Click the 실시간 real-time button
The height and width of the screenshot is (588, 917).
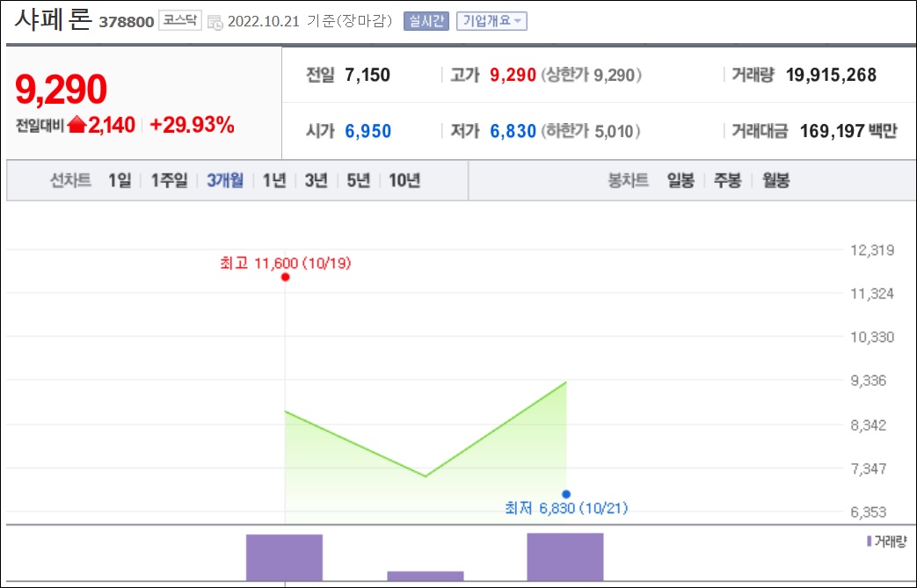pos(426,21)
